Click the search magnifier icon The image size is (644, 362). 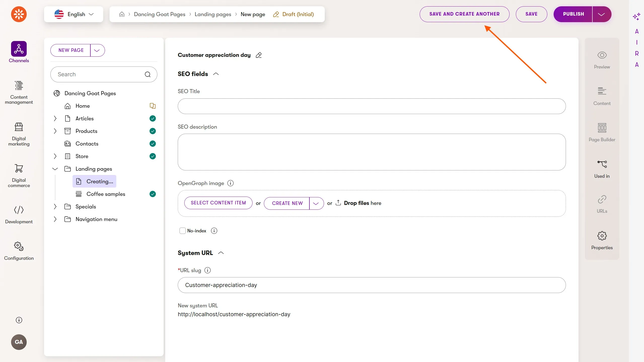tap(148, 75)
